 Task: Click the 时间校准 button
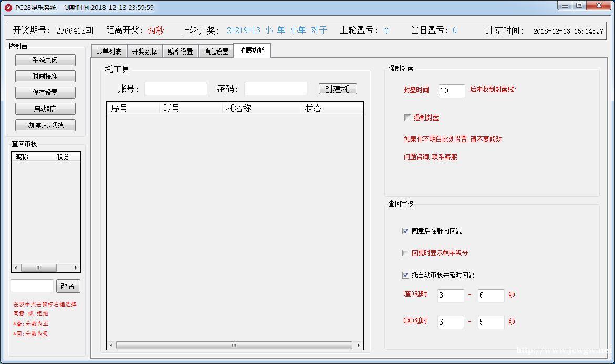pyautogui.click(x=45, y=77)
